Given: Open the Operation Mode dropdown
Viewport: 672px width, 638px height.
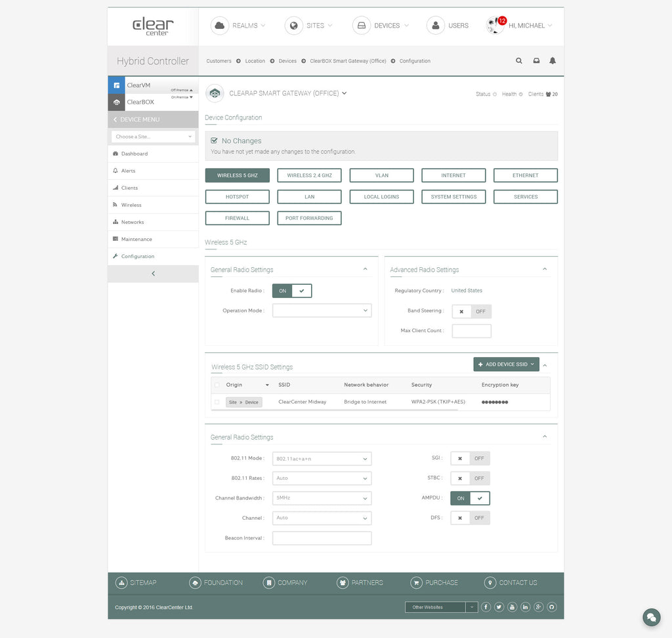Looking at the screenshot, I should pos(322,310).
